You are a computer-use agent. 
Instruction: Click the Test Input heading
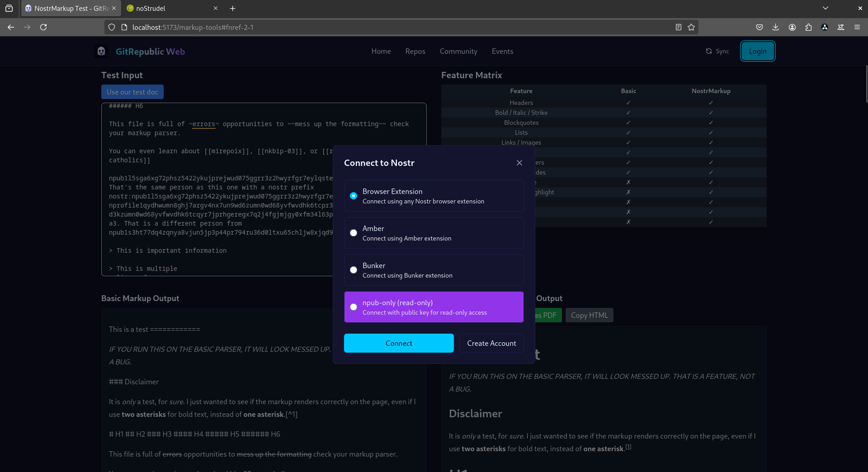point(122,75)
